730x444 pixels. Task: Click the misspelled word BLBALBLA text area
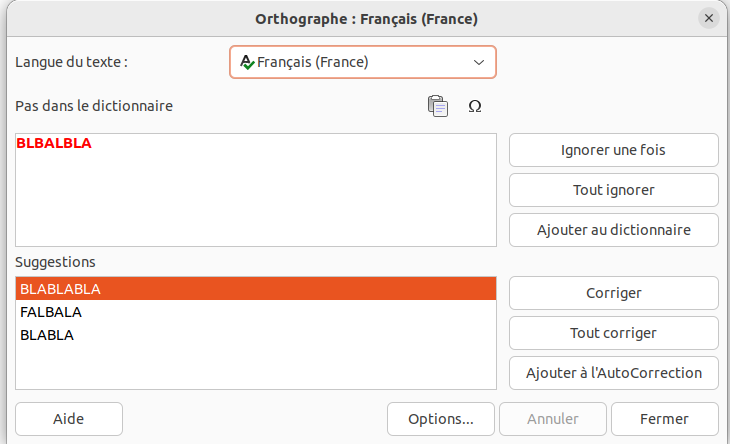click(x=256, y=190)
